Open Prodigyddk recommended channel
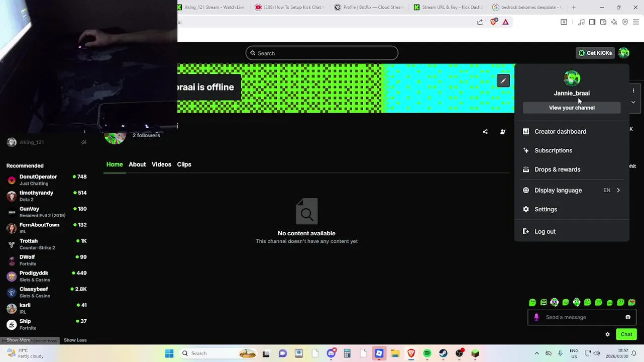 click(46, 277)
